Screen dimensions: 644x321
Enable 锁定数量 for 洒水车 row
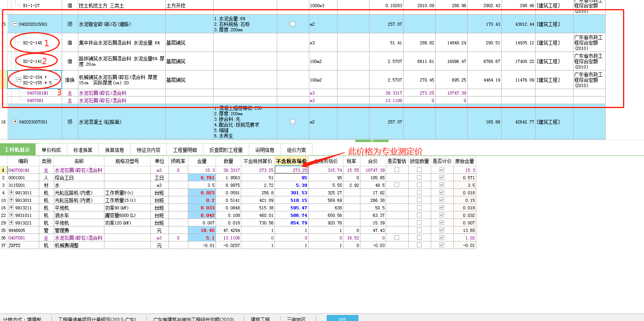coord(419,215)
